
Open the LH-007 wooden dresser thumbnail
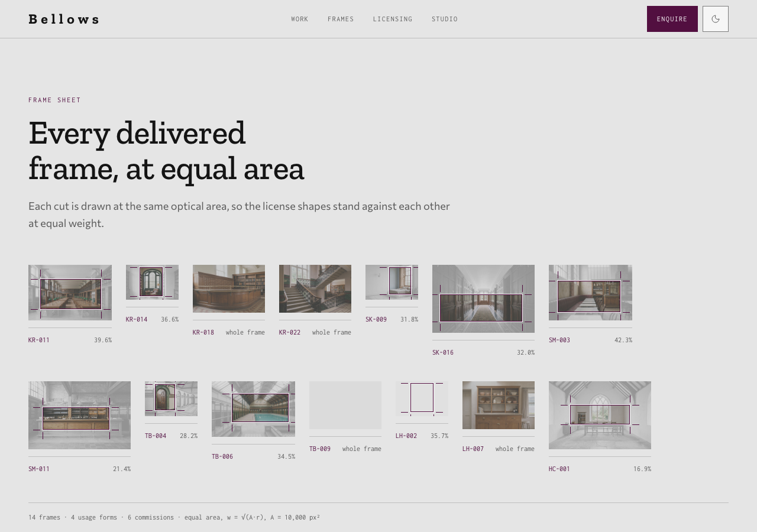tap(499, 405)
